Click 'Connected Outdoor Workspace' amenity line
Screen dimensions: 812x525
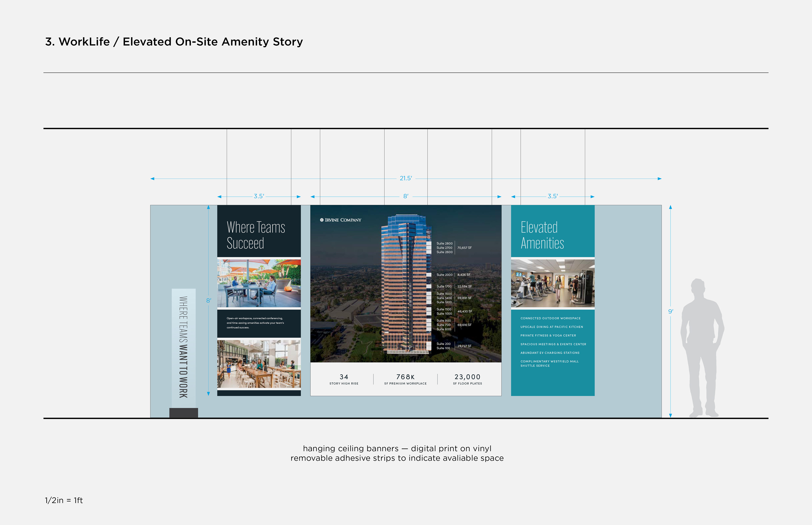[550, 318]
